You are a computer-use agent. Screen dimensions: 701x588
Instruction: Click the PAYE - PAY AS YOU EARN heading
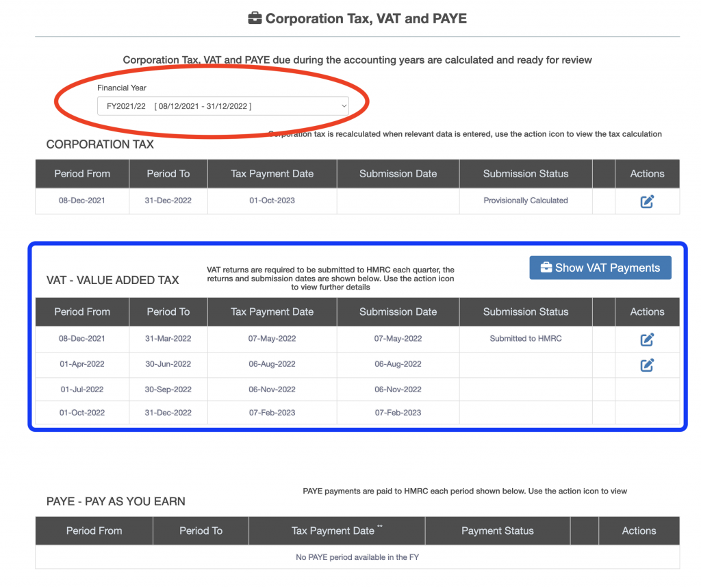116,502
